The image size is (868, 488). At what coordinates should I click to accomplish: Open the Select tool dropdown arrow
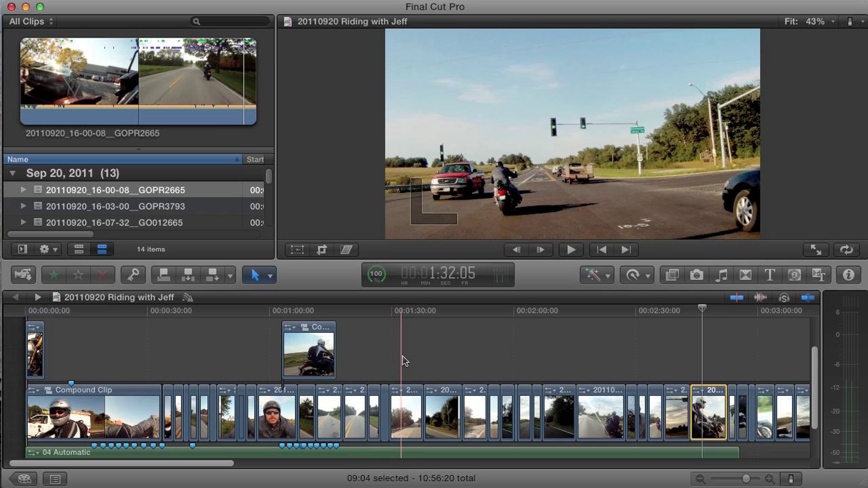[270, 276]
